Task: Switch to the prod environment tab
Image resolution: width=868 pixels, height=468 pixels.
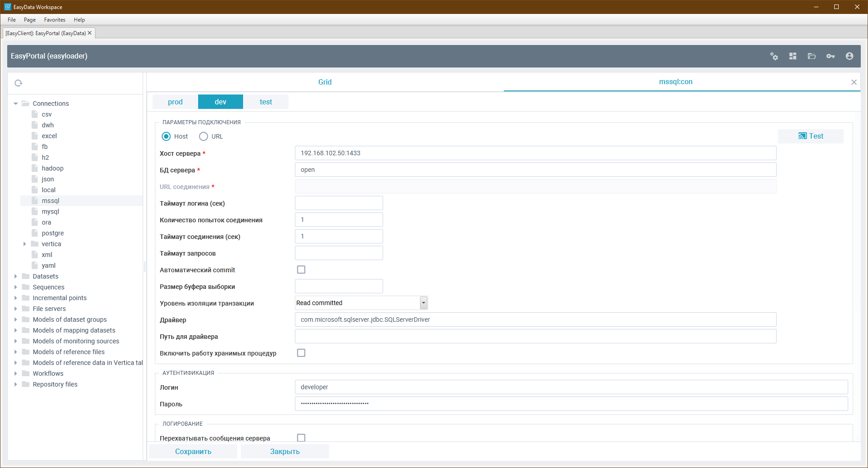Action: point(175,102)
